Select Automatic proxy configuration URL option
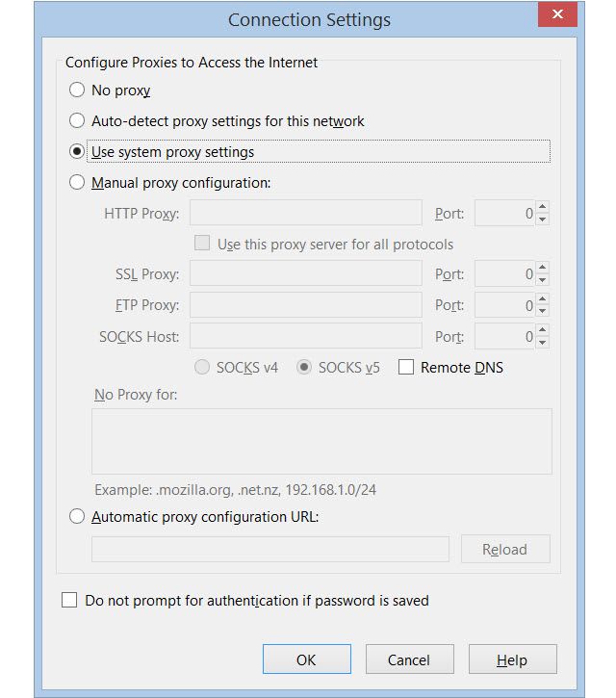This screenshot has height=698, width=616. [78, 517]
